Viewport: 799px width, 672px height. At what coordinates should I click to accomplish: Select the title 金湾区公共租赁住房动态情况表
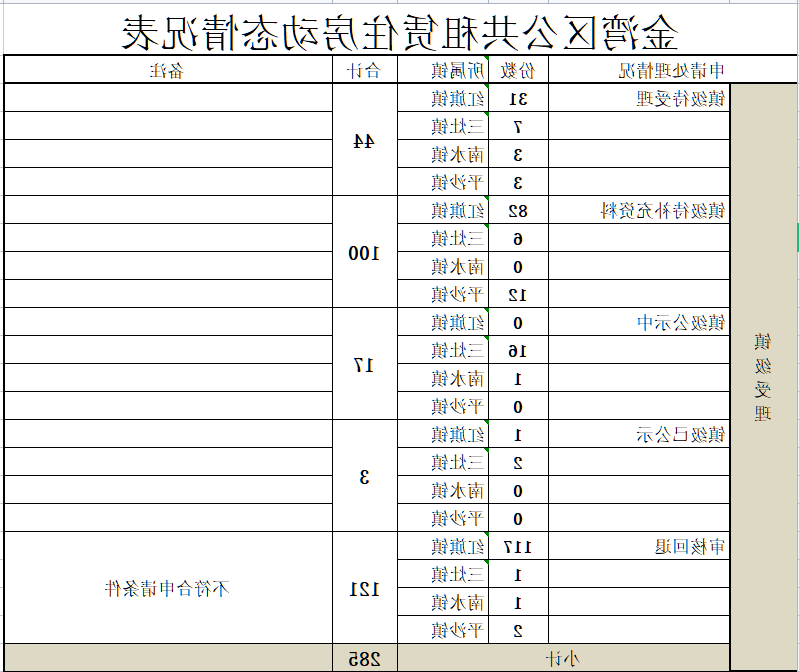point(400,32)
